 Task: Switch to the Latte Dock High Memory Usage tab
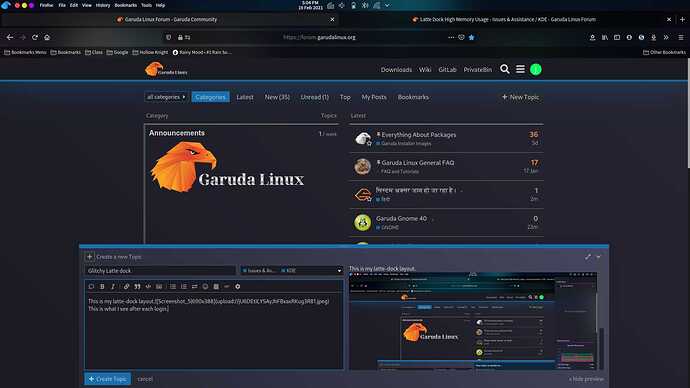tap(507, 19)
